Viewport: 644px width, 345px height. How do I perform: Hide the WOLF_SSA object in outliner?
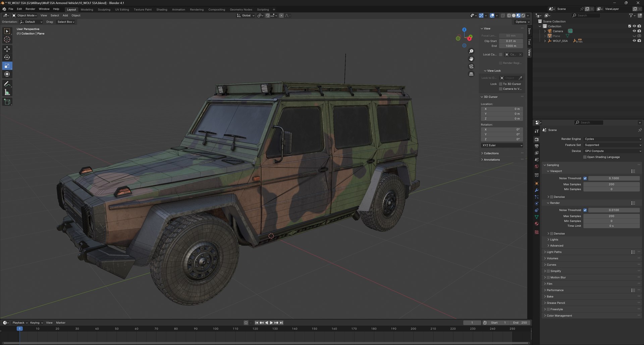634,41
